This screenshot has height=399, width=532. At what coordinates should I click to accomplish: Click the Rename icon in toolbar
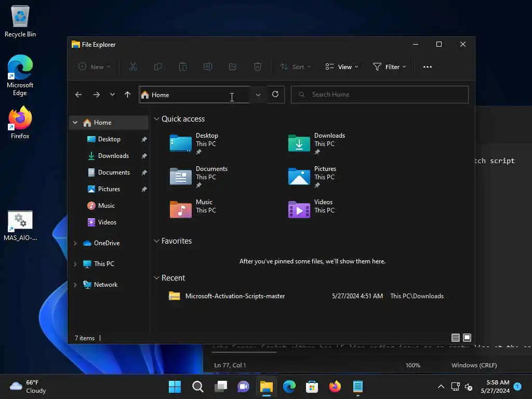[x=208, y=67]
